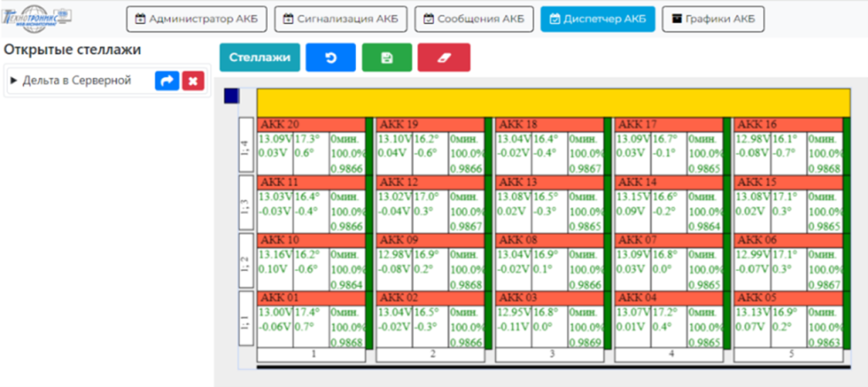The height and width of the screenshot is (387, 868).
Task: Click column number 3 label
Action: point(553,354)
